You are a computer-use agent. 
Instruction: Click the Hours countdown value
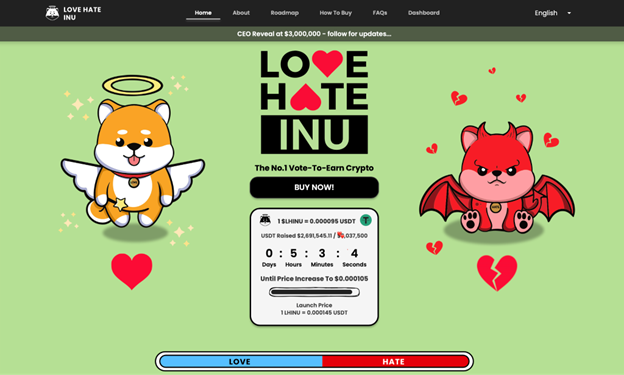(x=293, y=253)
